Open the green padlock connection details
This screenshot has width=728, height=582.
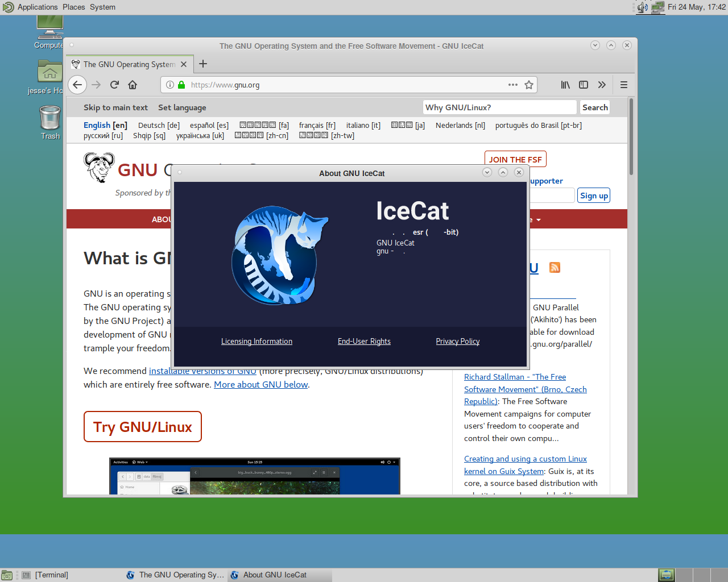(x=181, y=85)
